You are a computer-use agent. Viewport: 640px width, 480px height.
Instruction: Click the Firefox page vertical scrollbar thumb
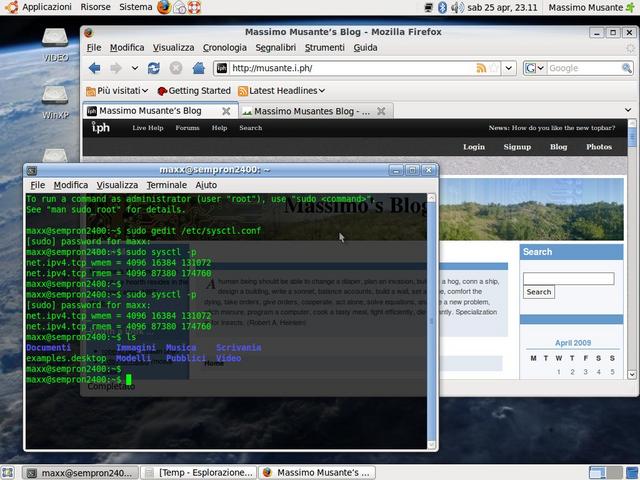(632, 137)
